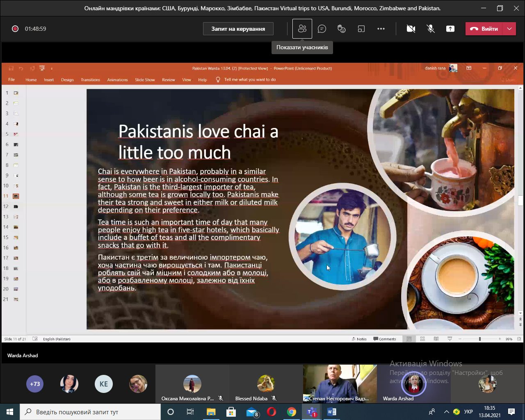Image resolution: width=525 pixels, height=420 pixels.
Task: Expand the leave options dropdown arrow
Action: [x=509, y=29]
